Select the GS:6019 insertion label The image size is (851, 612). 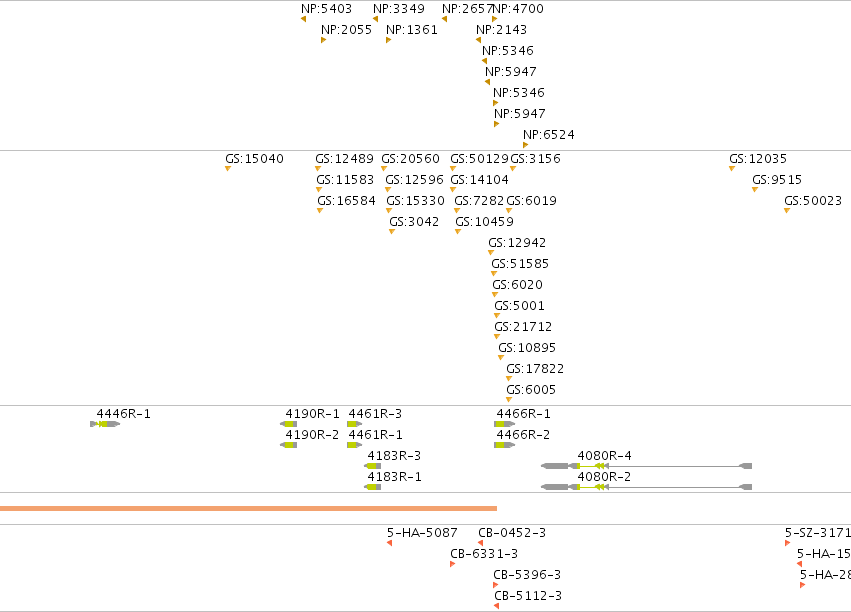point(531,201)
